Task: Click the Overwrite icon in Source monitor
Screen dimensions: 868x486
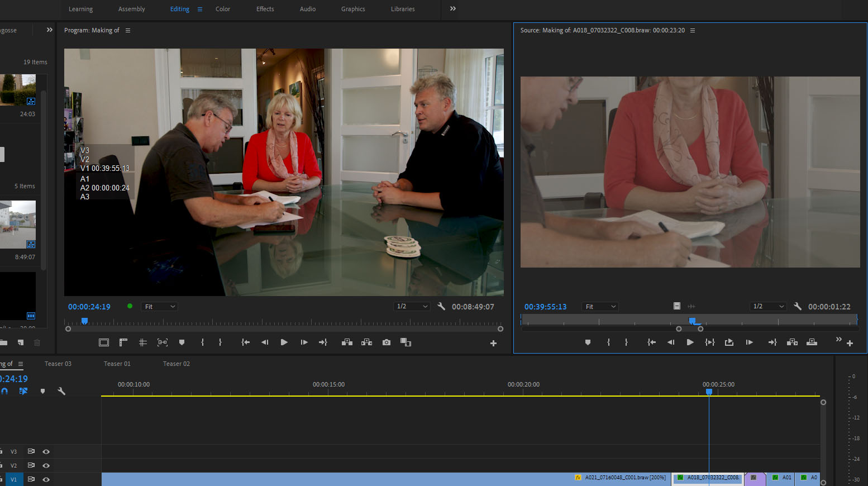Action: point(812,342)
